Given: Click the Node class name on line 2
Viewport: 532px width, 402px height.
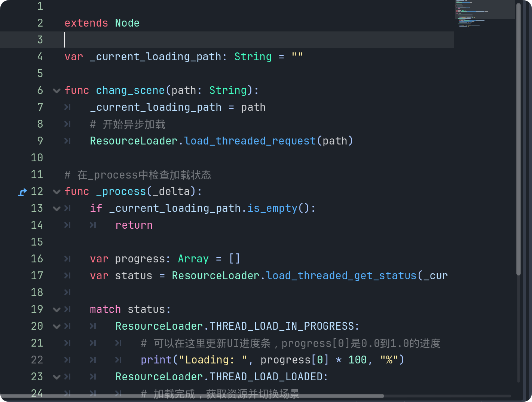Looking at the screenshot, I should tap(127, 23).
